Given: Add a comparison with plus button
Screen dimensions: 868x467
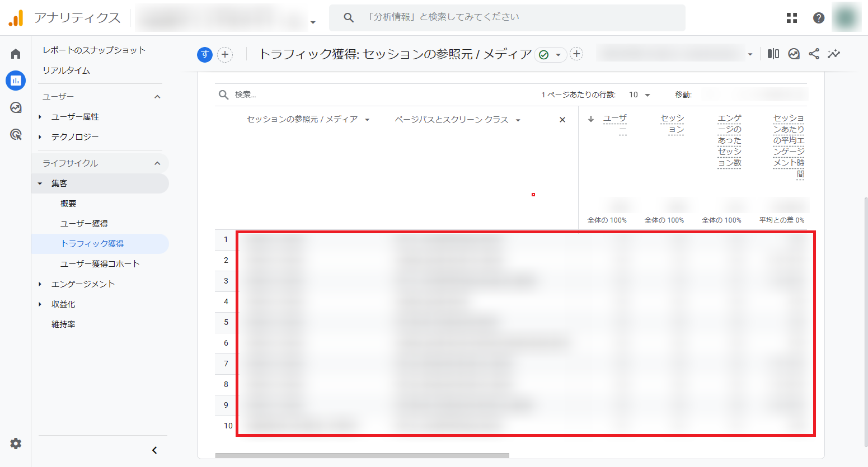Looking at the screenshot, I should 225,54.
